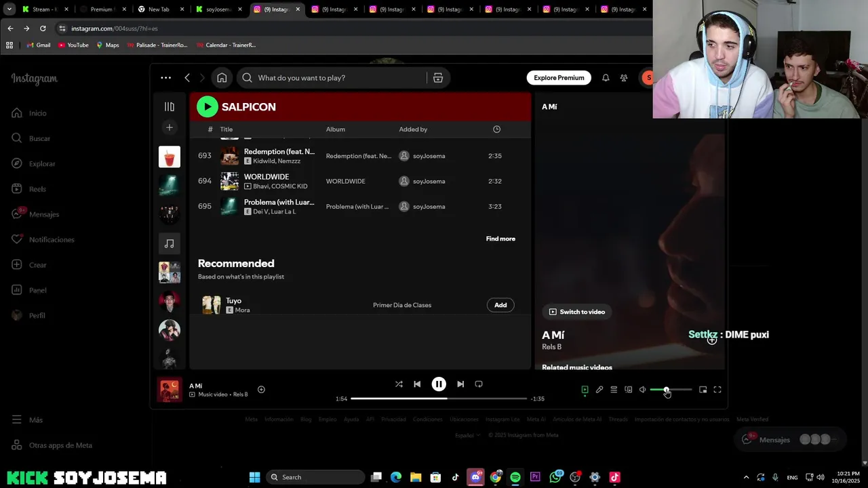The image size is (868, 488).
Task: Play the SALPICON playlist with the green button
Action: click(x=208, y=106)
